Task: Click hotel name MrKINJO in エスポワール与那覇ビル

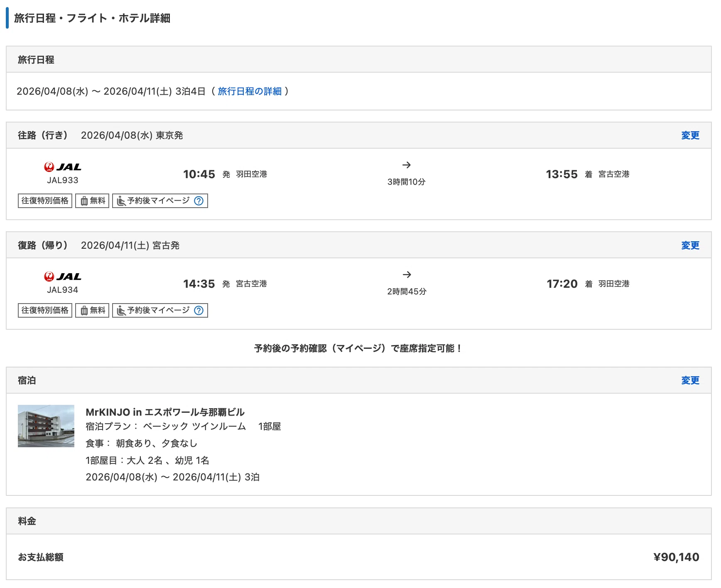Action: click(165, 412)
